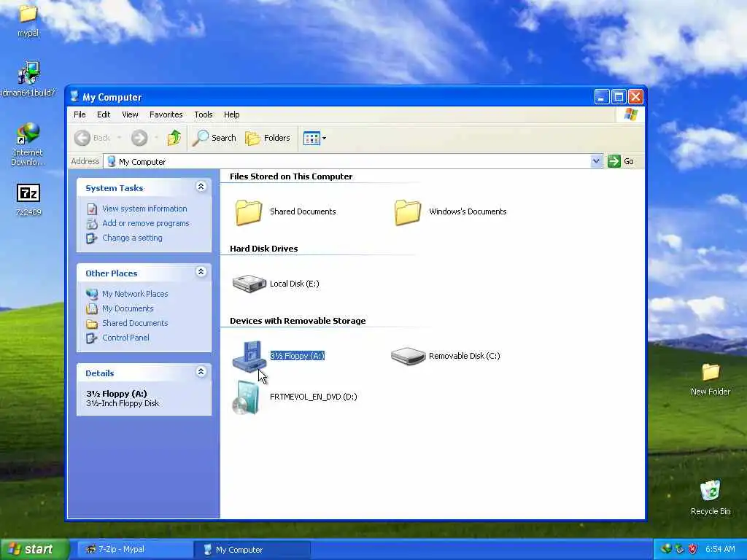Open the Search pane
The height and width of the screenshot is (560, 747).
coord(214,138)
